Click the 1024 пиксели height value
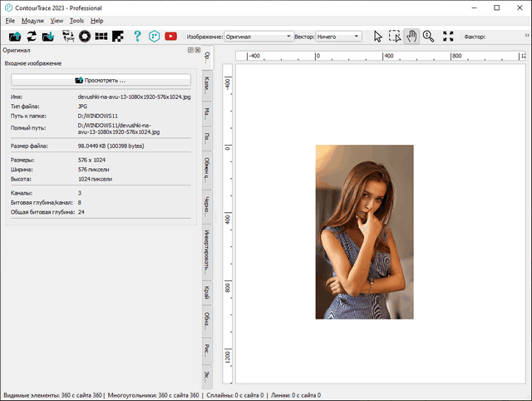Image resolution: width=532 pixels, height=401 pixels. point(95,179)
